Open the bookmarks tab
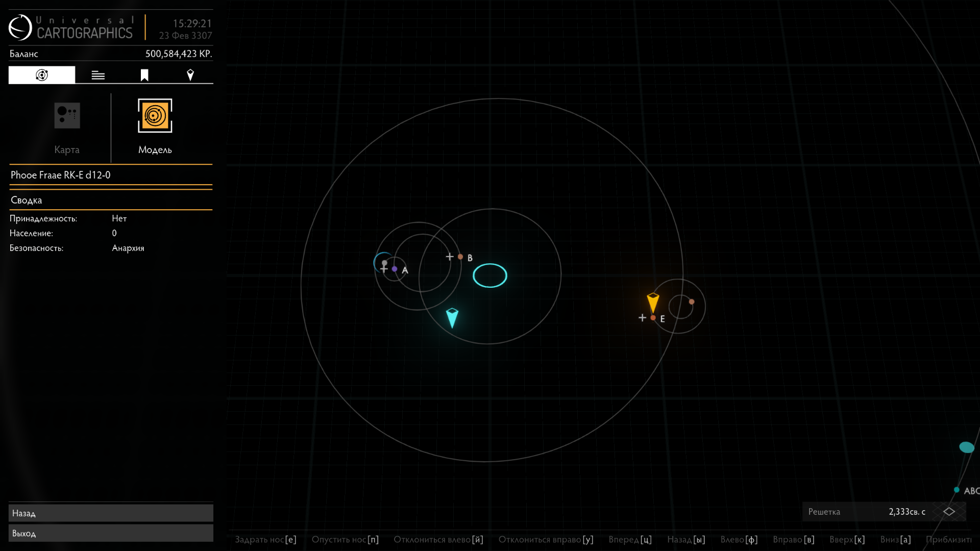The image size is (980, 551). 144,76
